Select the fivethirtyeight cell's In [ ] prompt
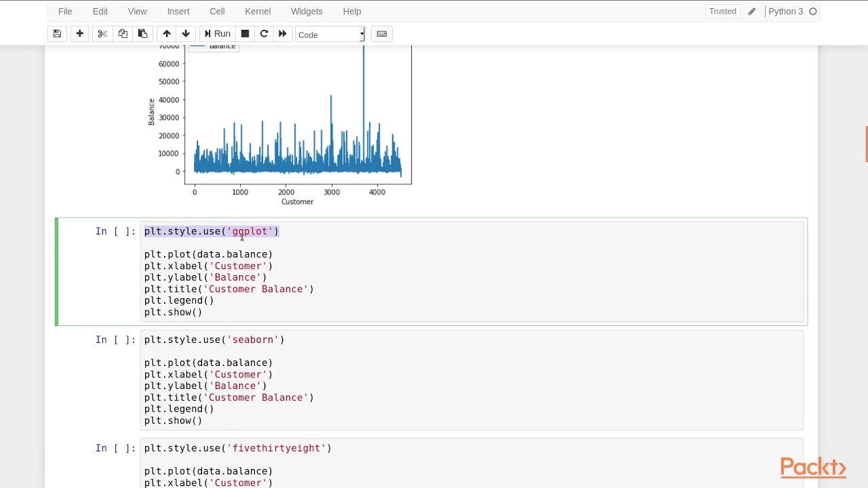 pos(115,448)
